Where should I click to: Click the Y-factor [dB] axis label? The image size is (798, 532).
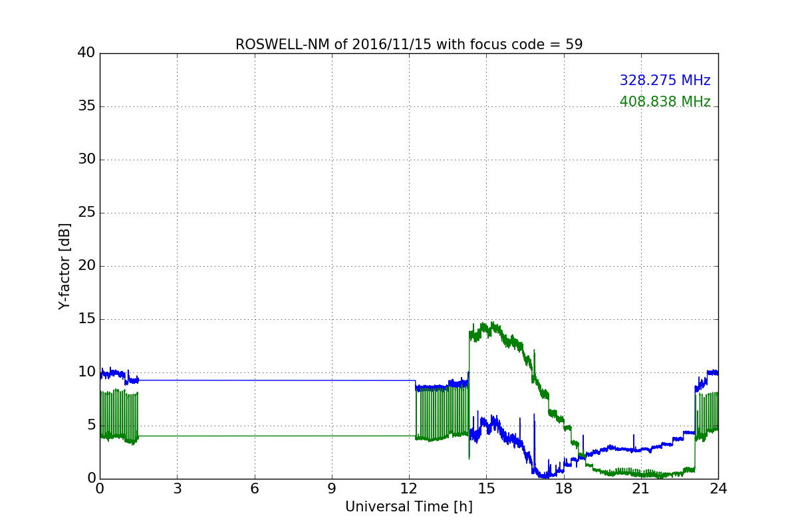click(64, 266)
